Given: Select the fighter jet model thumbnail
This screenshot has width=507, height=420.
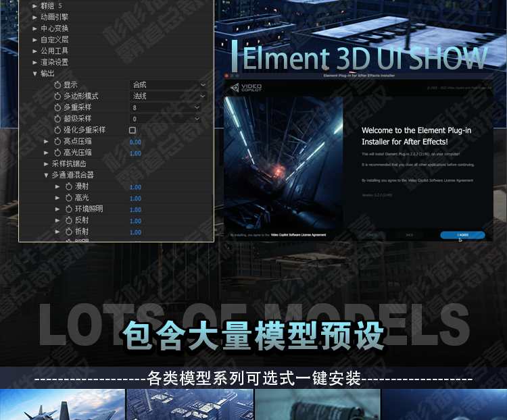Looking at the screenshot, I should click(62, 404).
